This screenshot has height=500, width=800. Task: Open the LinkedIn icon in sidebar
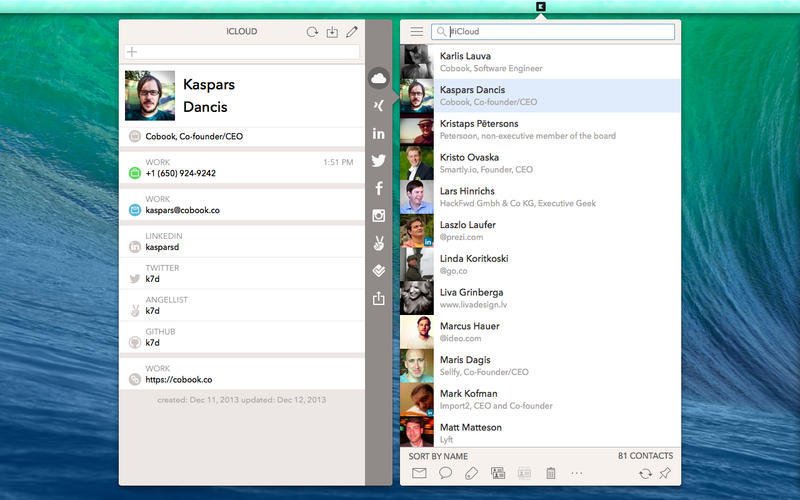tap(378, 133)
